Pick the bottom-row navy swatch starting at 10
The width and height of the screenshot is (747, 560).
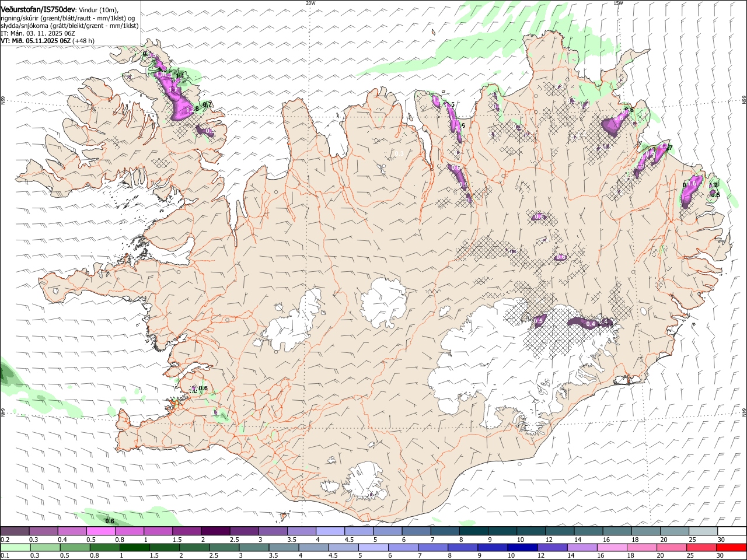click(x=523, y=547)
